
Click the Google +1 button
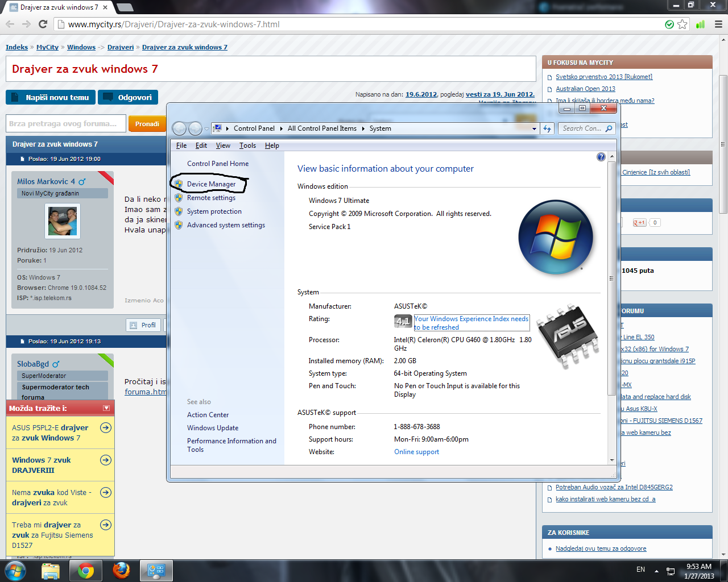(x=640, y=223)
